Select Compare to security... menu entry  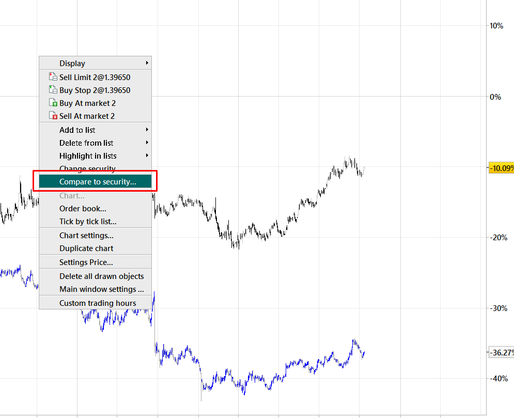[x=98, y=181]
